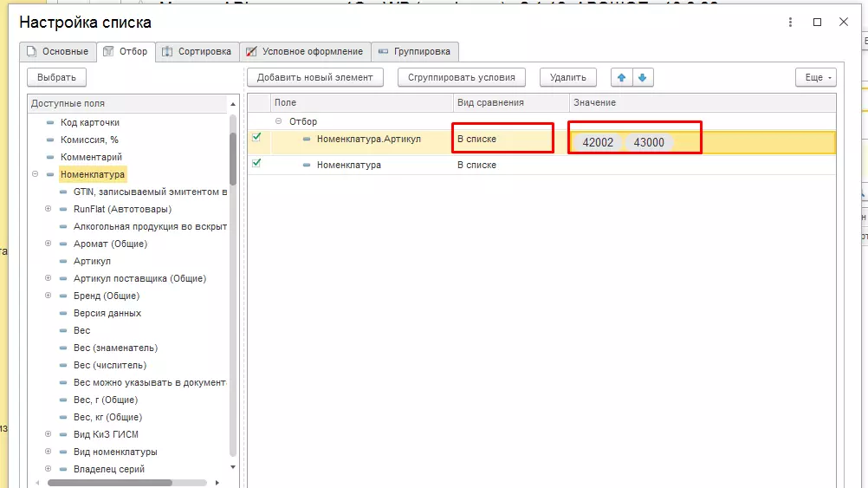Click the Доступные поля header
The height and width of the screenshot is (488, 868).
(x=128, y=104)
